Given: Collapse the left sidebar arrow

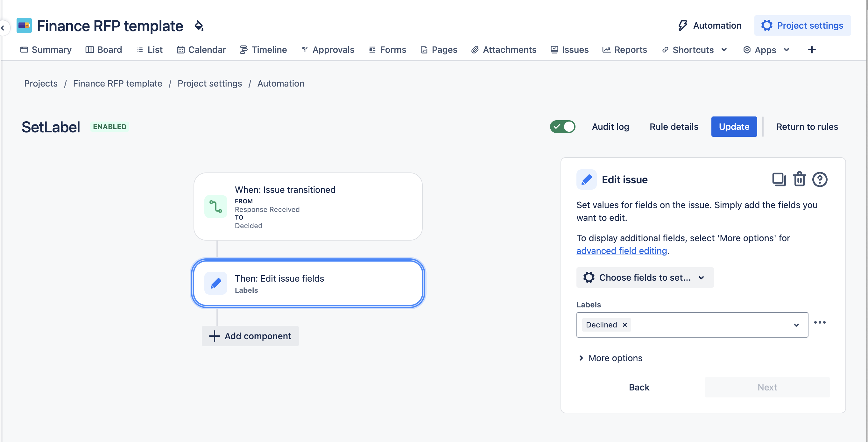Looking at the screenshot, I should 3,28.
